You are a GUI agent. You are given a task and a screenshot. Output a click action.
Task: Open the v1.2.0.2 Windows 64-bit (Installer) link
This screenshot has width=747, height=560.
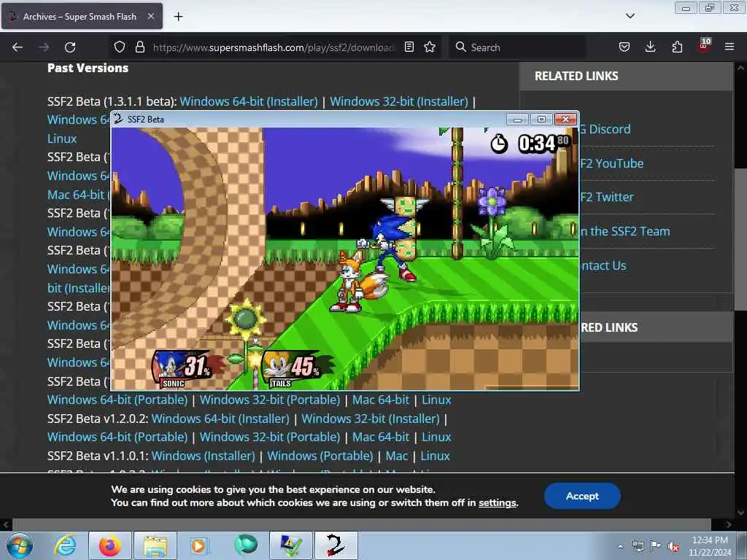(x=220, y=419)
